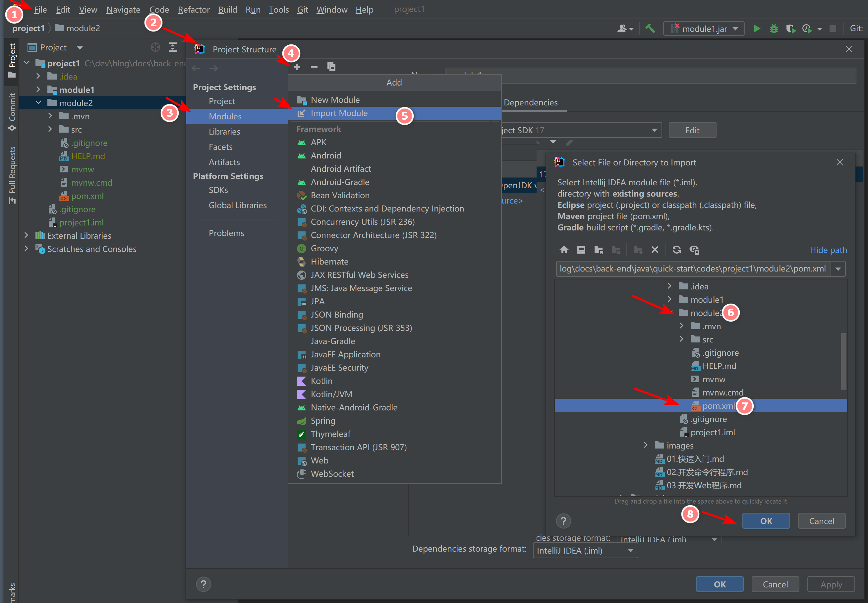Click OK in Select File dialog
This screenshot has height=603, width=868.
coord(766,521)
